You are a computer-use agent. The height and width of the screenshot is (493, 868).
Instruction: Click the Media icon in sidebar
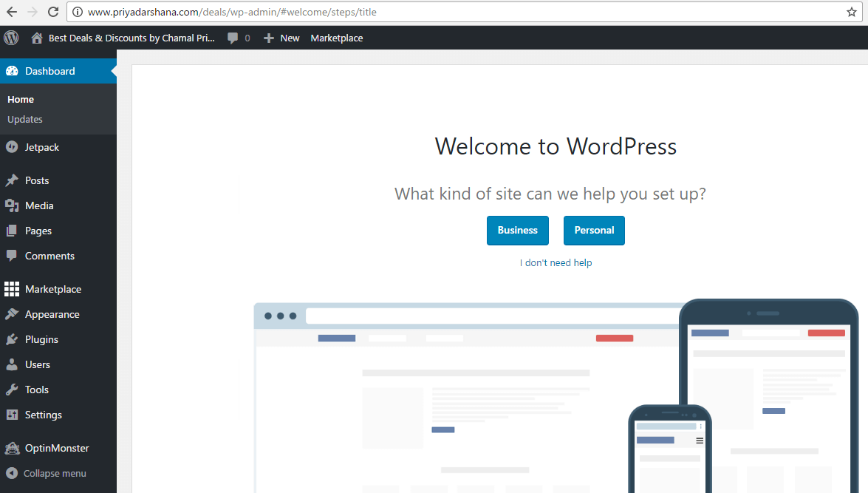click(x=12, y=205)
